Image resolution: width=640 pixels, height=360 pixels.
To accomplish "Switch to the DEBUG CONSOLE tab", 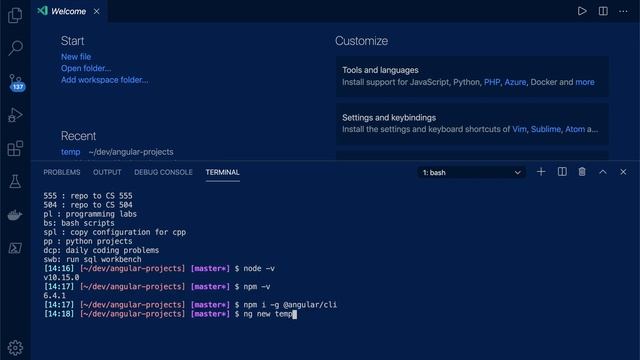I will click(x=163, y=172).
